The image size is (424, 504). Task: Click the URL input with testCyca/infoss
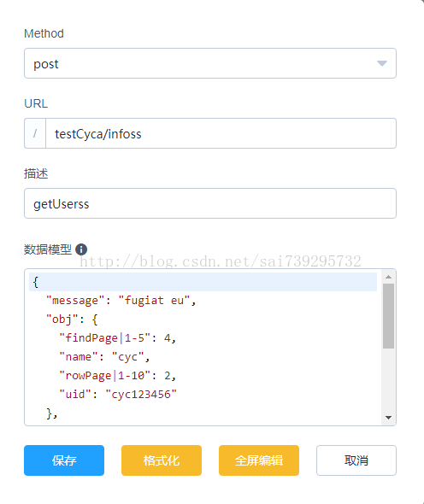pyautogui.click(x=221, y=133)
